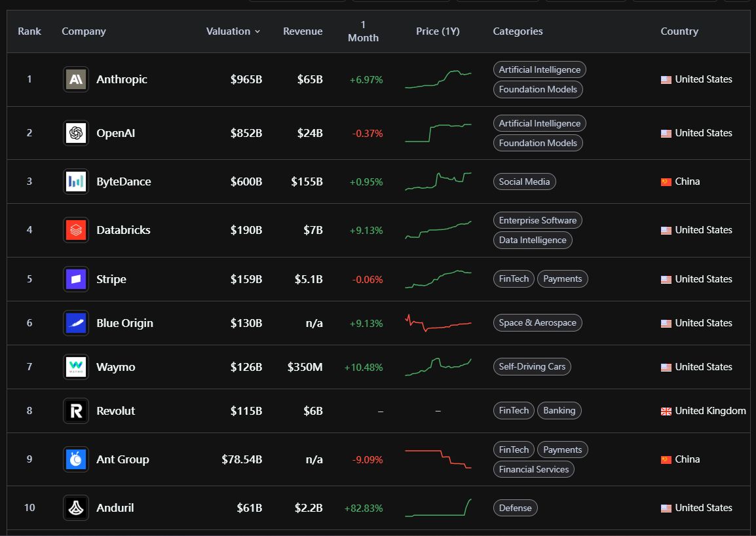Screen dimensions: 756x536
Task: Click the Blue Origin logo icon
Action: [76, 323]
